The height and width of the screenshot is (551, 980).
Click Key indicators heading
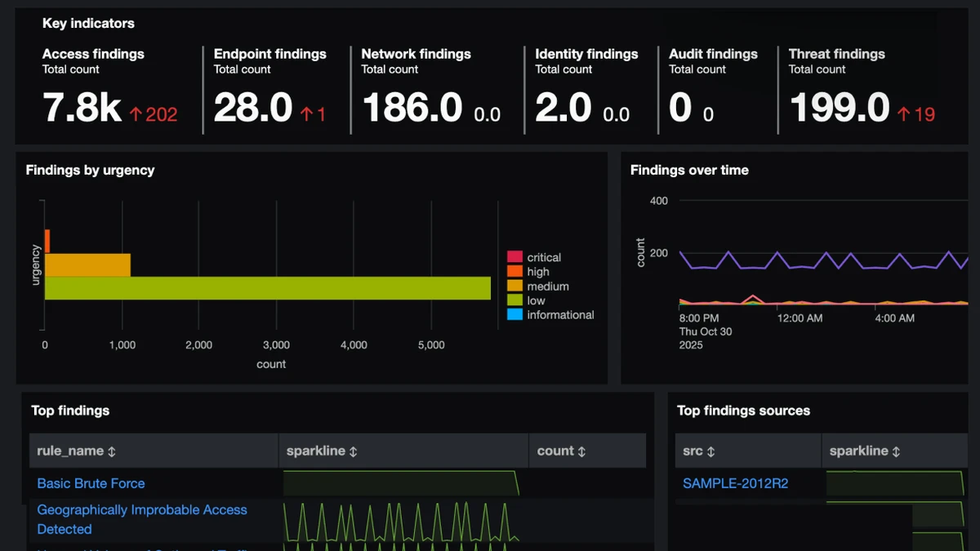click(88, 24)
